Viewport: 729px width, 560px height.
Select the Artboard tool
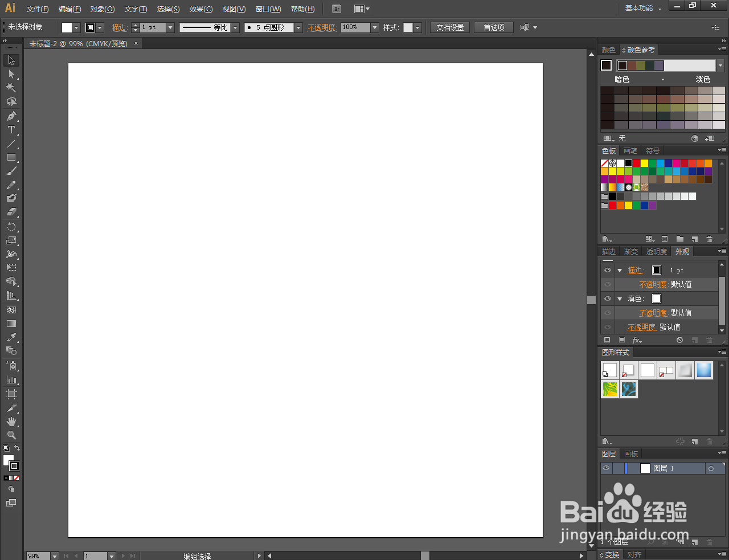click(x=11, y=394)
